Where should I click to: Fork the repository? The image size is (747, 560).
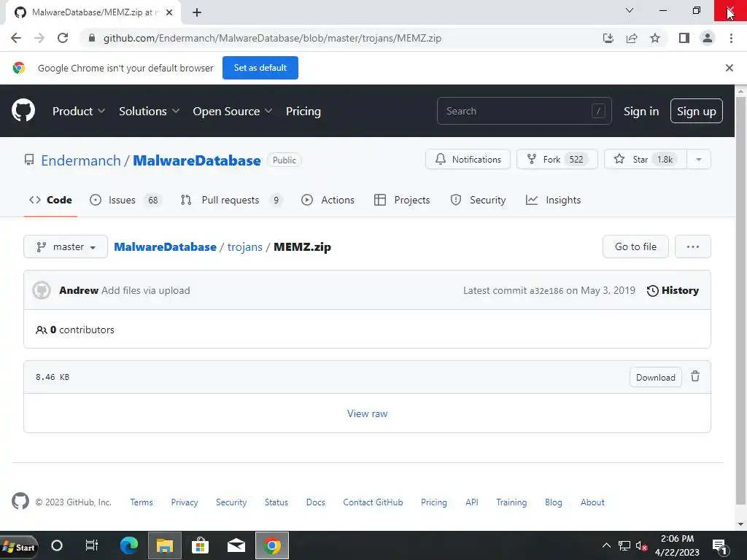click(x=557, y=160)
